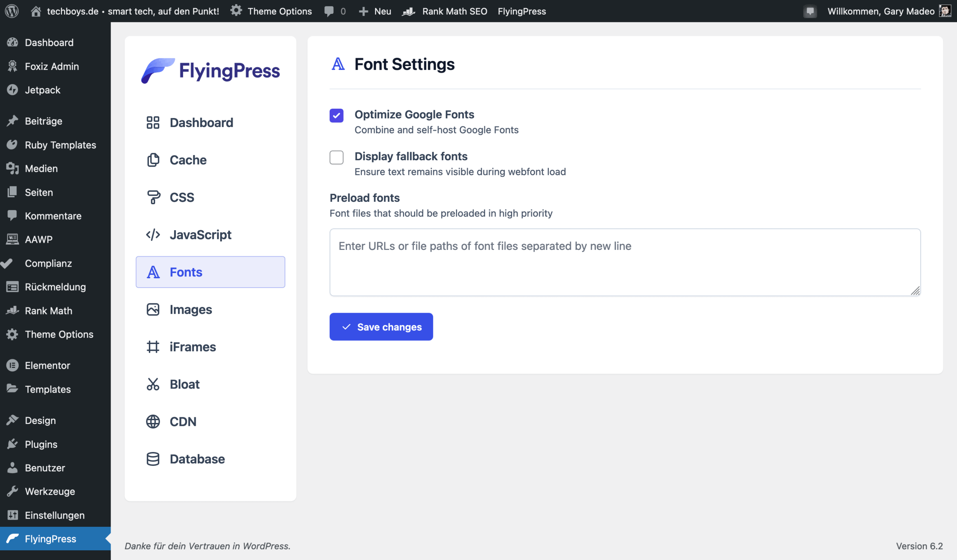Open CDN settings label
This screenshot has height=560, width=957.
183,421
